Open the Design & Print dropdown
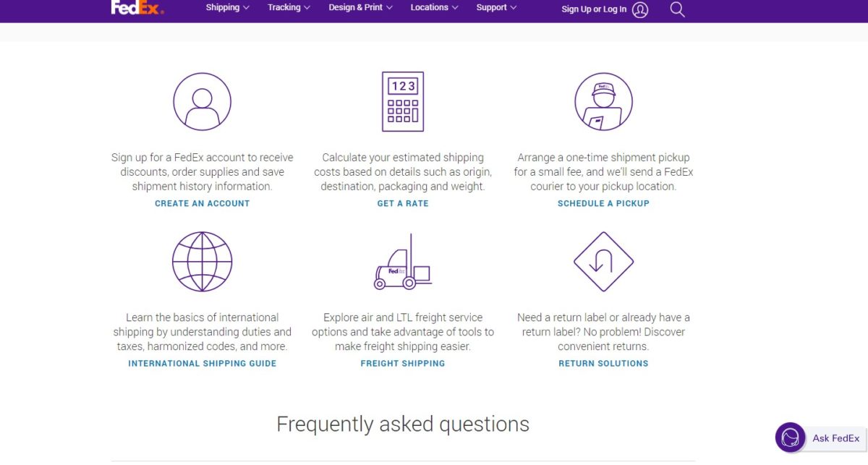Viewport: 868px width, 465px height. click(360, 8)
